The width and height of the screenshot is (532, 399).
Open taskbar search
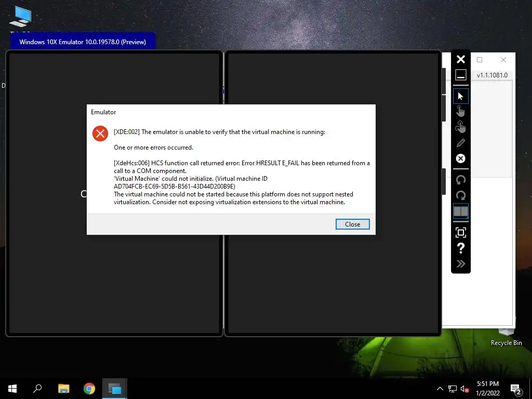point(37,389)
